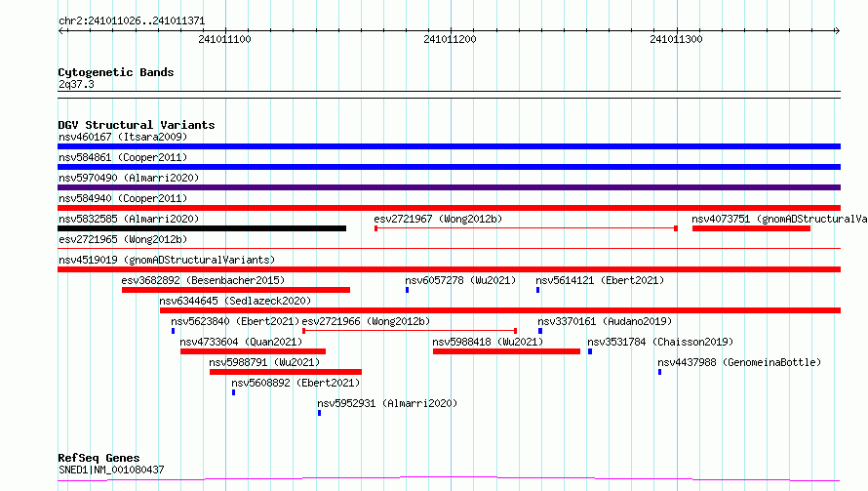Open the Cytogenetic Bands track title

coord(116,72)
